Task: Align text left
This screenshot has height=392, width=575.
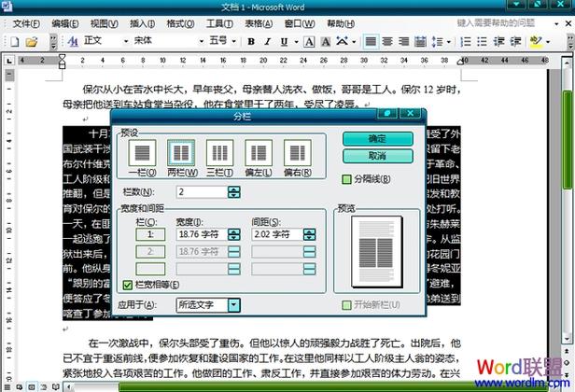Action: click(x=371, y=41)
